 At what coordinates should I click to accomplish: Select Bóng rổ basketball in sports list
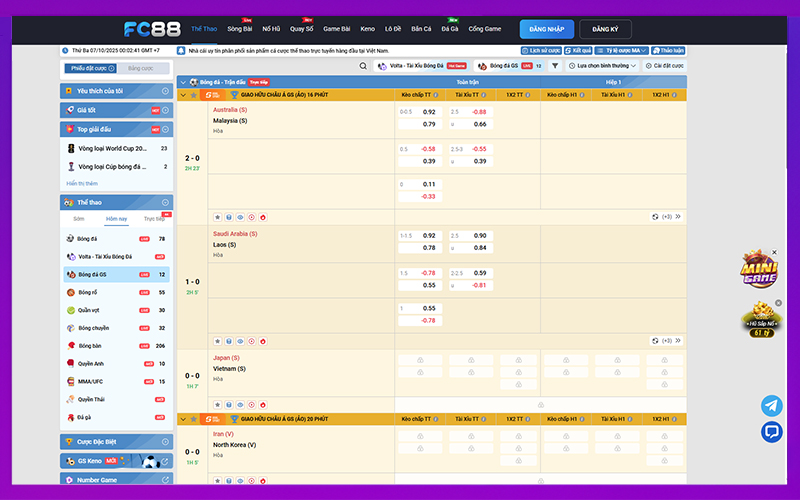coord(89,292)
